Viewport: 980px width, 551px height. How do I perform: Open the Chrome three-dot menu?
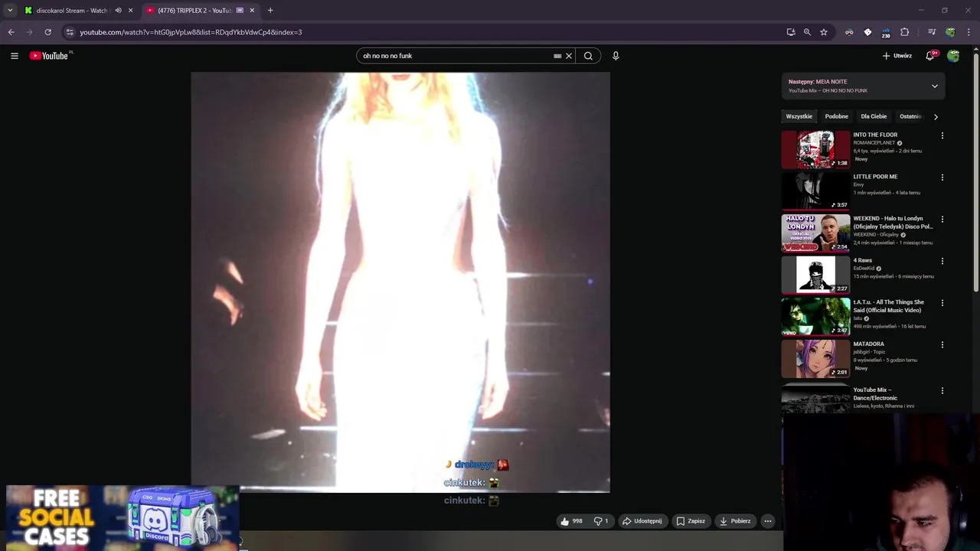pyautogui.click(x=969, y=32)
